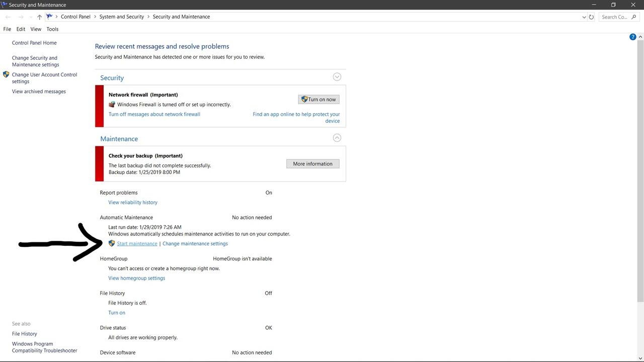
Task: Click the refresh icon beside address bar
Action: click(x=591, y=17)
